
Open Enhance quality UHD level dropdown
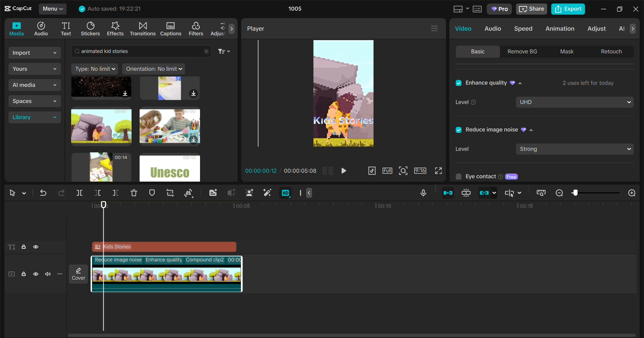coord(575,102)
